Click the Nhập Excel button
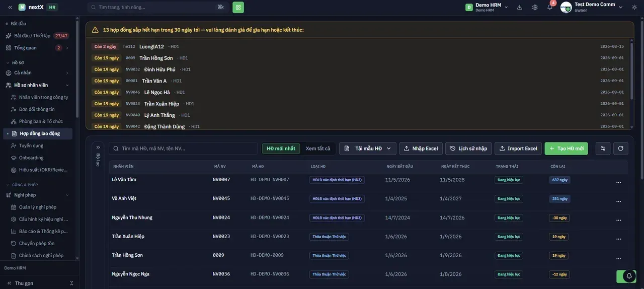Screen dimensions: 644x289 (421, 149)
